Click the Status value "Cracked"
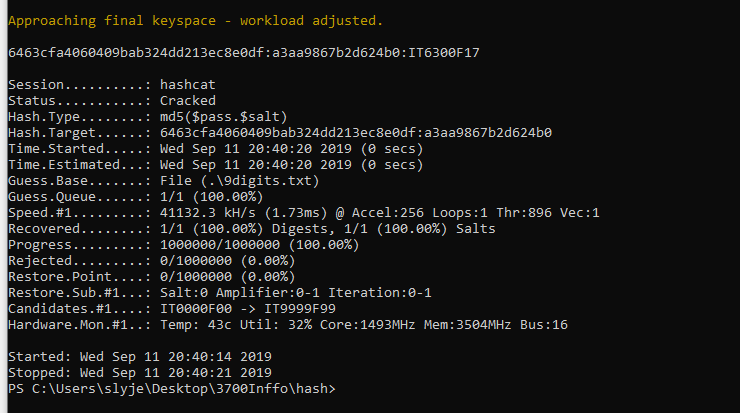 pos(187,100)
